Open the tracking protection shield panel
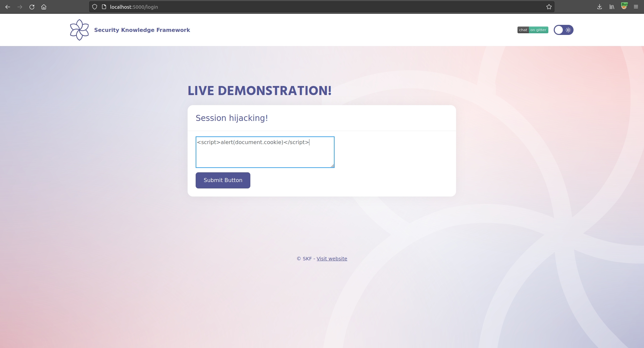This screenshot has height=348, width=644. click(95, 7)
